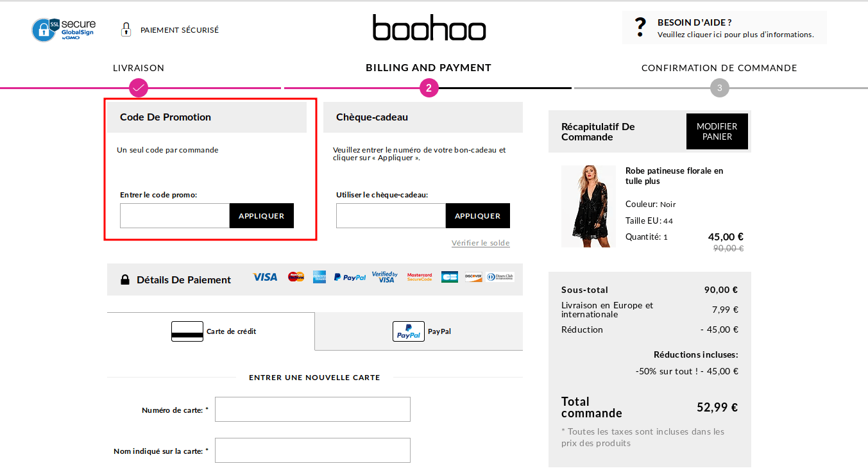Select the PayPal icon in payment methods row
The width and height of the screenshot is (868, 475).
[x=350, y=276]
